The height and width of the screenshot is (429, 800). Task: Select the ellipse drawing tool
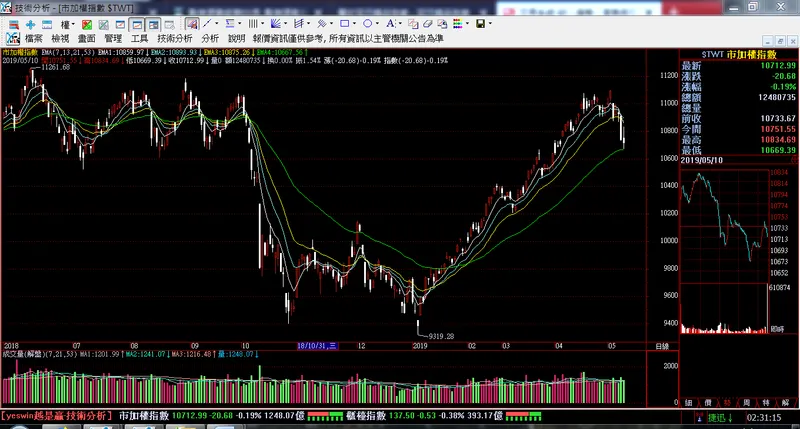pyautogui.click(x=367, y=23)
